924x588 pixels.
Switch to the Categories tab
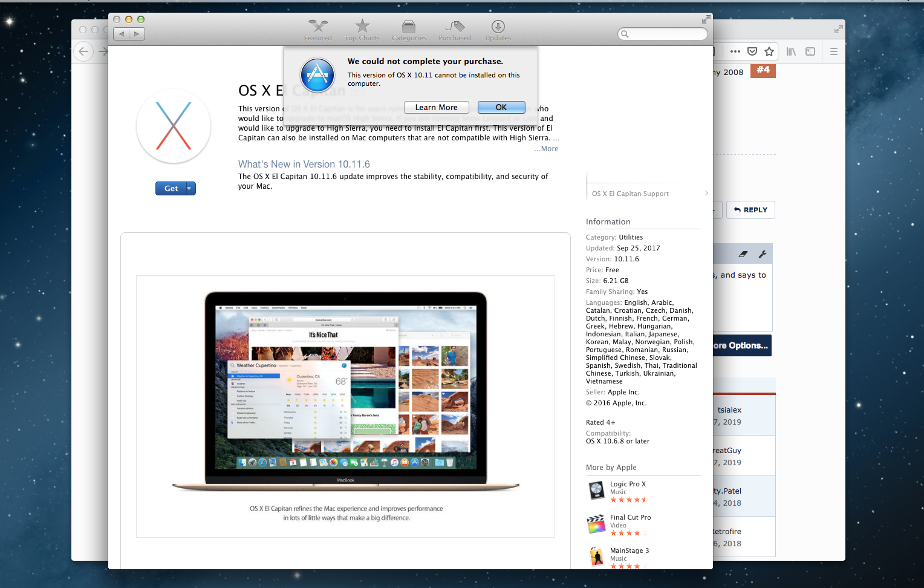pyautogui.click(x=409, y=30)
